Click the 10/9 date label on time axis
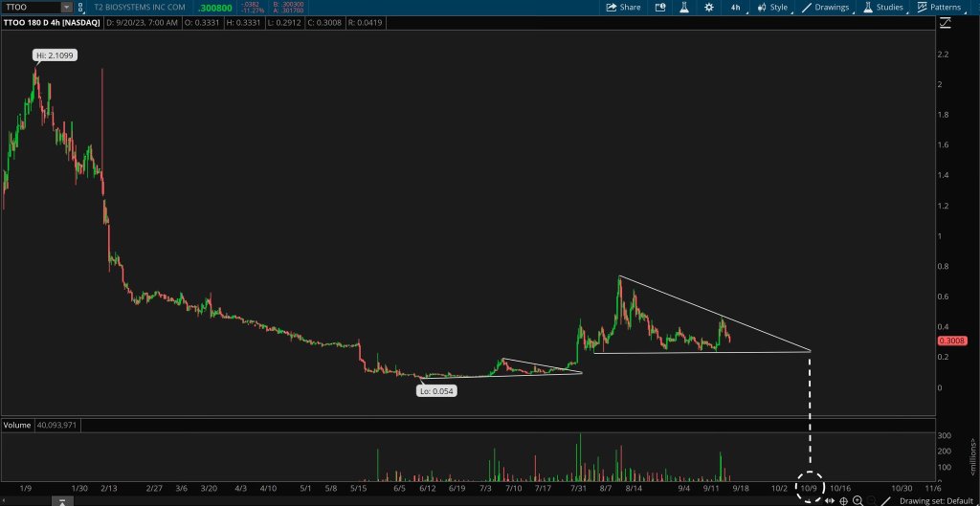This screenshot has width=980, height=506. pyautogui.click(x=810, y=488)
